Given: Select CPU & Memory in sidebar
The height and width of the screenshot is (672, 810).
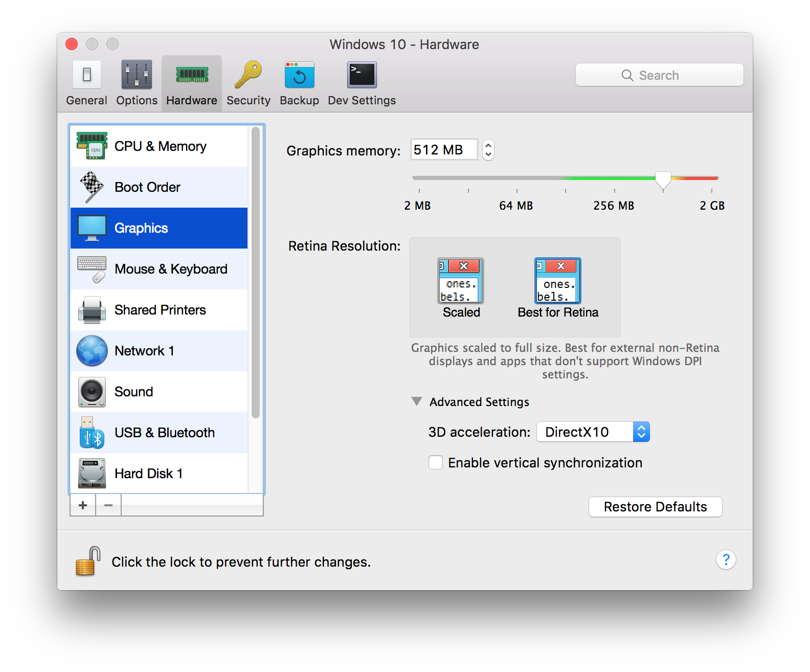Looking at the screenshot, I should [x=159, y=146].
